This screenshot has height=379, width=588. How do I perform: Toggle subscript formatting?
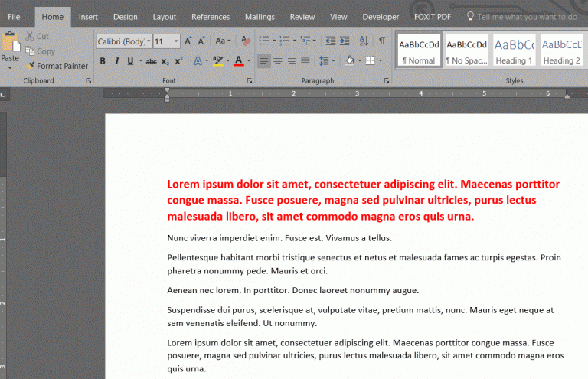click(x=165, y=61)
